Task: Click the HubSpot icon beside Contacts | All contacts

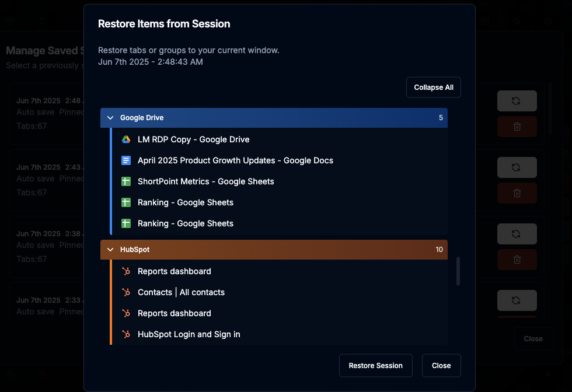Action: coord(126,292)
